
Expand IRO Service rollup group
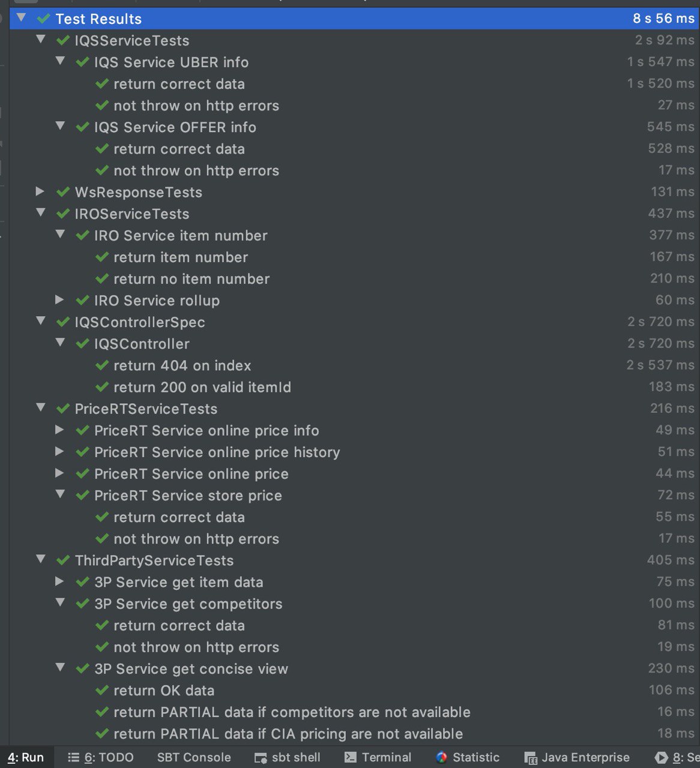pyautogui.click(x=59, y=299)
